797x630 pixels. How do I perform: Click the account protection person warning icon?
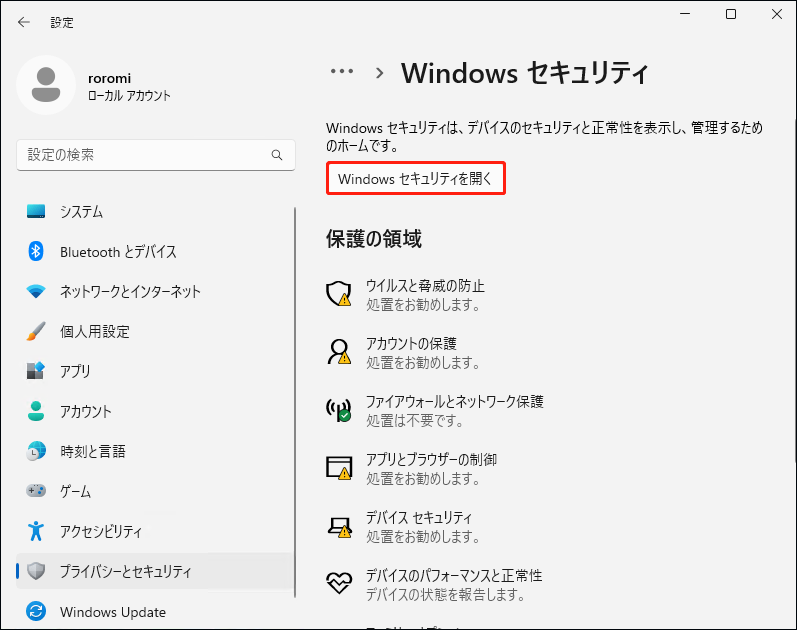click(339, 352)
